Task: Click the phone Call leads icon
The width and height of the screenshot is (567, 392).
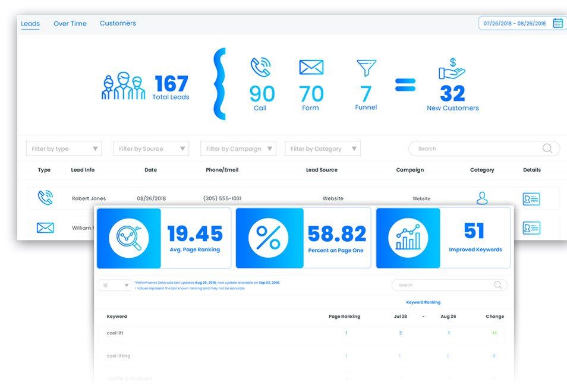Action: click(x=260, y=67)
